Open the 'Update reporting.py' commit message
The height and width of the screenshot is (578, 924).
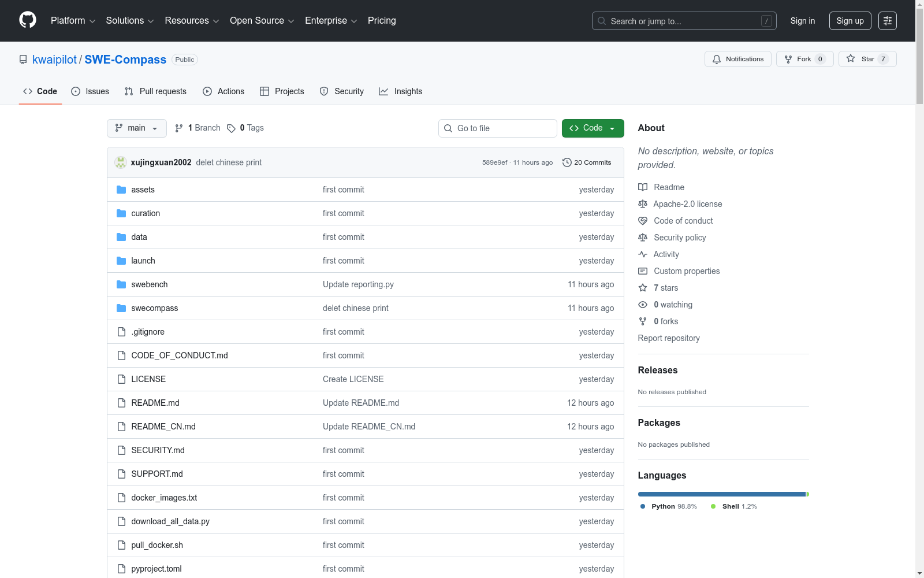pyautogui.click(x=358, y=284)
